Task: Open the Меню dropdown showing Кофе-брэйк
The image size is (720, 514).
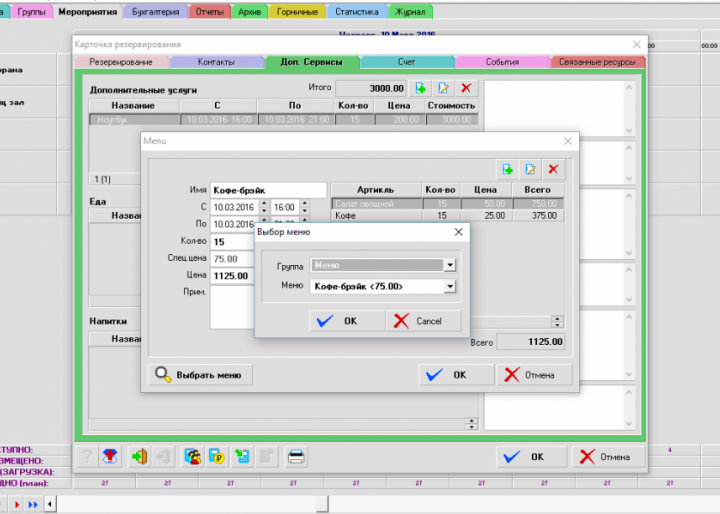Action: tap(450, 287)
